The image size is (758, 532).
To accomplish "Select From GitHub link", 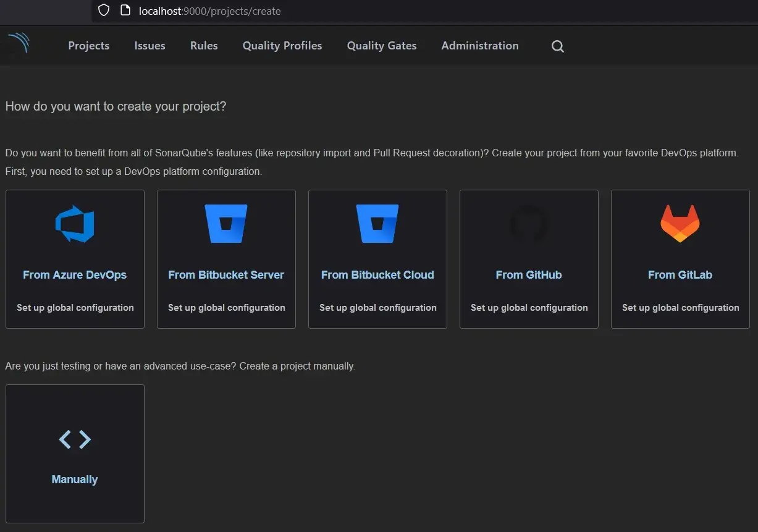I will tap(529, 275).
